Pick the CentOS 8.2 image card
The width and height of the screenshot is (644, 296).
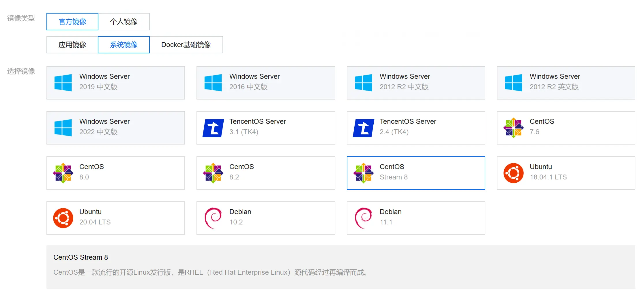click(266, 173)
